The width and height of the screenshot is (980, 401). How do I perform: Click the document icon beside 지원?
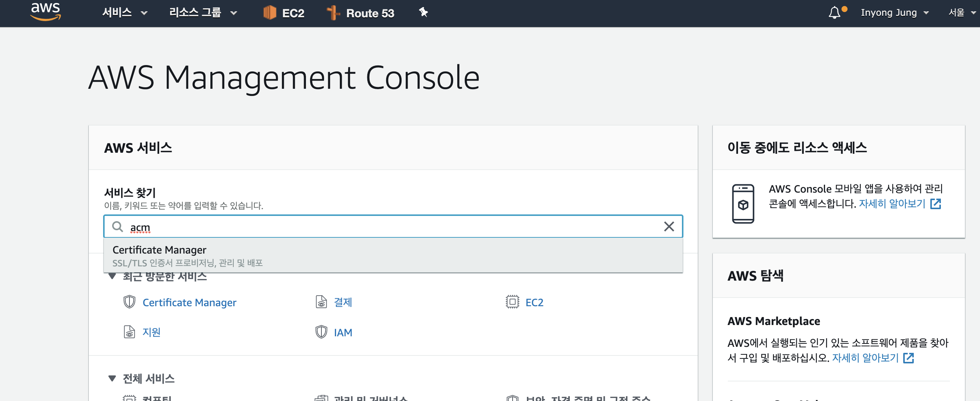pyautogui.click(x=129, y=332)
